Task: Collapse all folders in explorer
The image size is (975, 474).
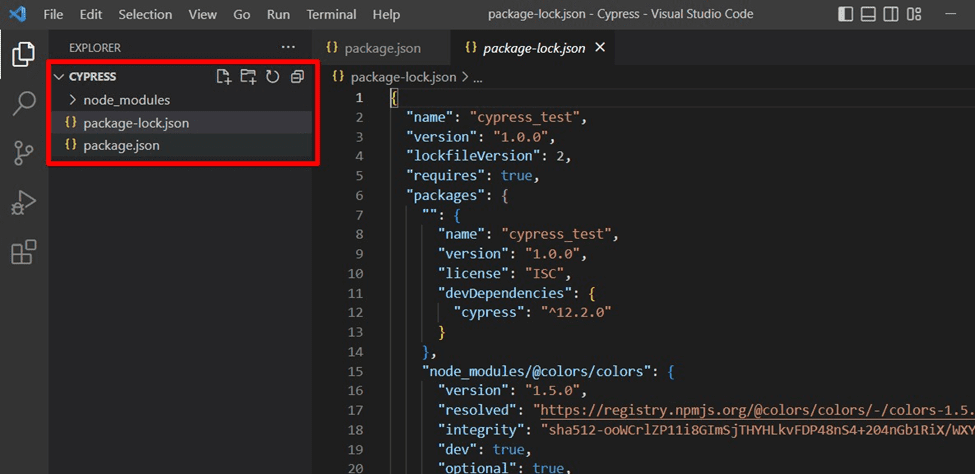Action: [297, 77]
